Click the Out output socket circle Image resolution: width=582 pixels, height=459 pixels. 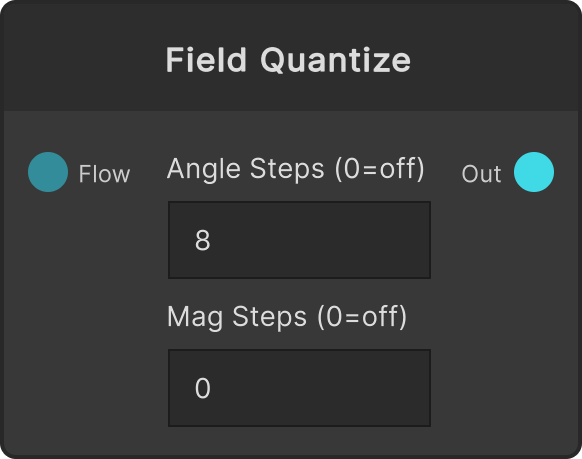coord(534,172)
